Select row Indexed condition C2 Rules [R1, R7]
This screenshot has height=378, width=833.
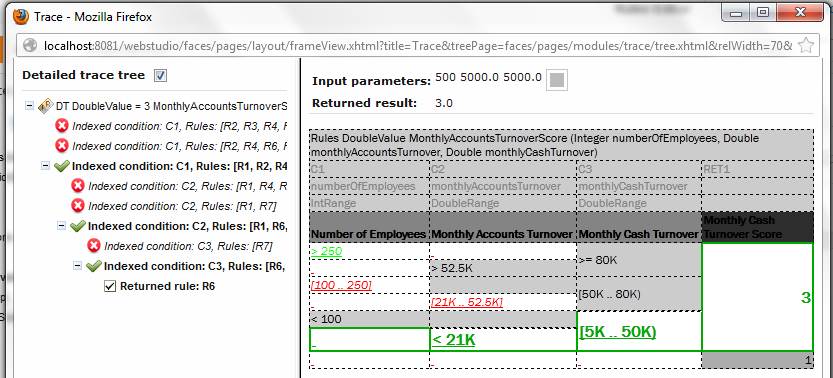182,206
